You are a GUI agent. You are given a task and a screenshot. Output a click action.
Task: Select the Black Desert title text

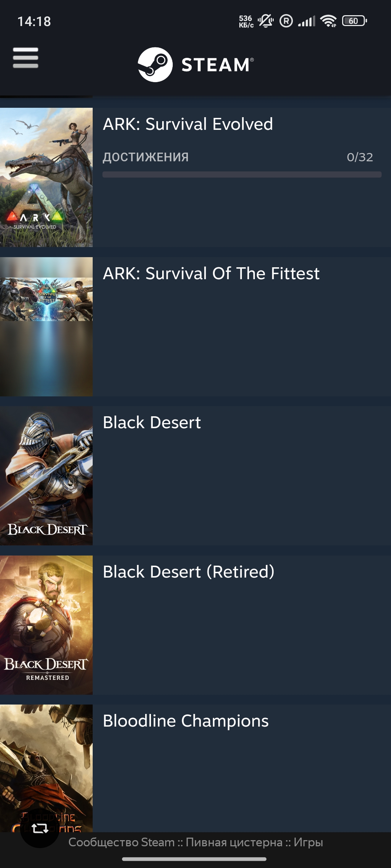click(x=152, y=422)
